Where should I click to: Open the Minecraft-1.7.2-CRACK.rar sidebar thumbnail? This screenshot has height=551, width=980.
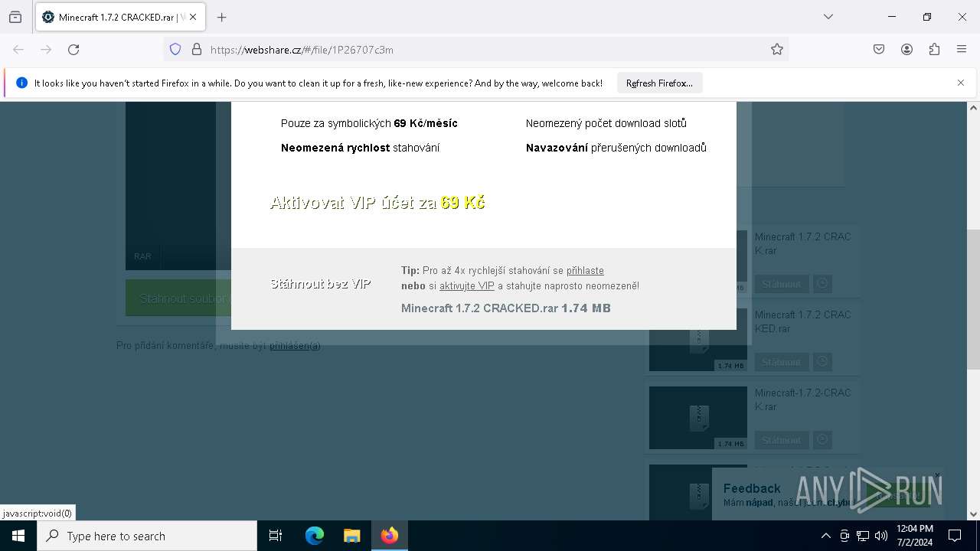click(697, 418)
